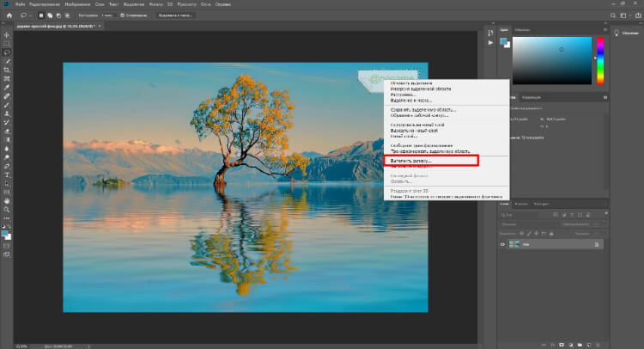Open the Изображение menu
The height and width of the screenshot is (349, 644).
tap(77, 4)
